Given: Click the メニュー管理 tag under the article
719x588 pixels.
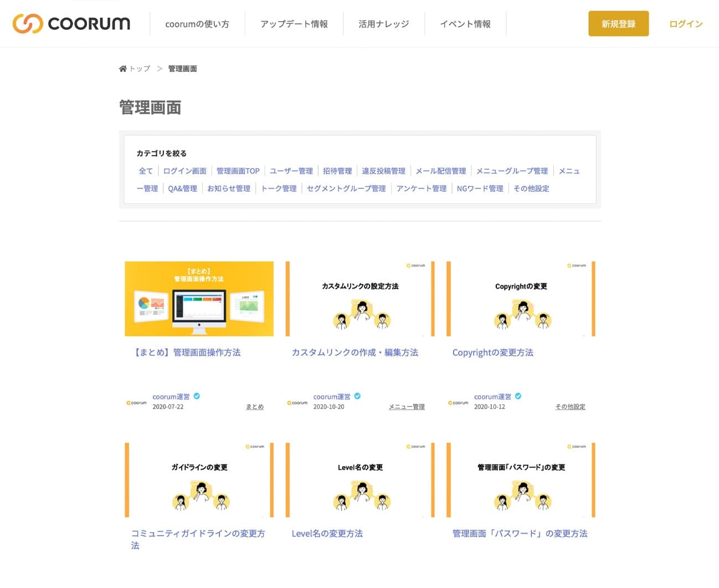Looking at the screenshot, I should tap(407, 407).
